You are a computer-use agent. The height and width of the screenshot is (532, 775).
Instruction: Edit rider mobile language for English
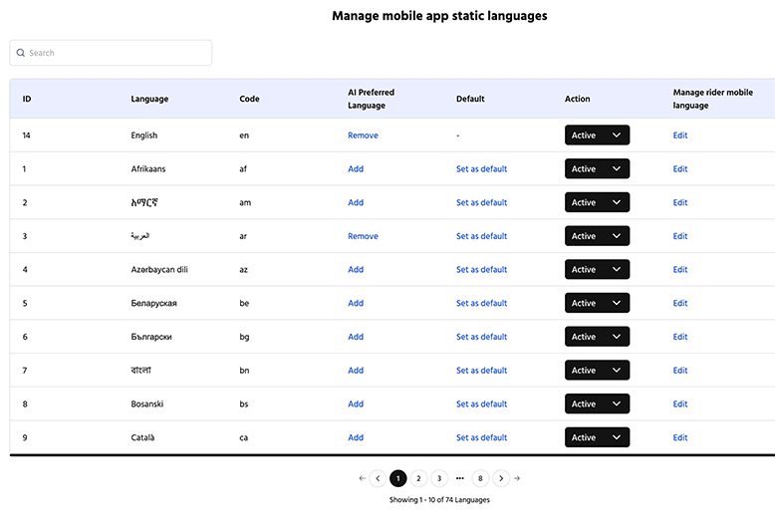click(680, 134)
